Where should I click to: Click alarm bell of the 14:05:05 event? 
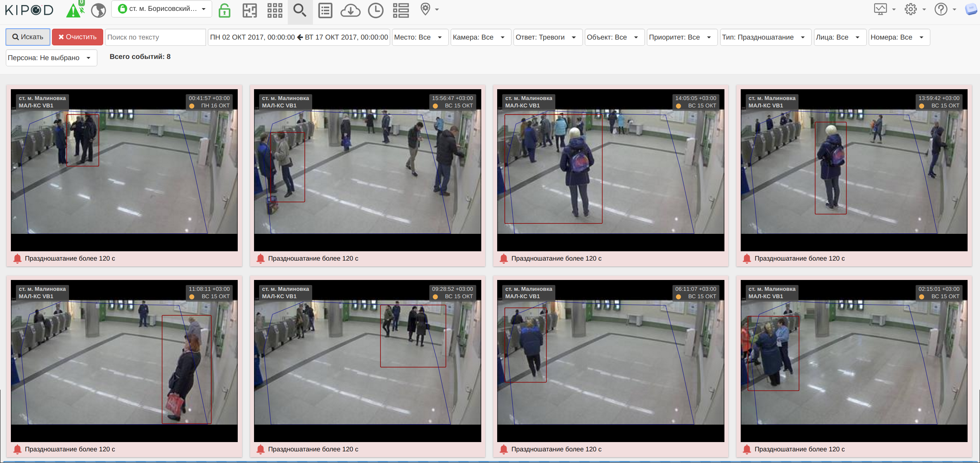click(504, 259)
